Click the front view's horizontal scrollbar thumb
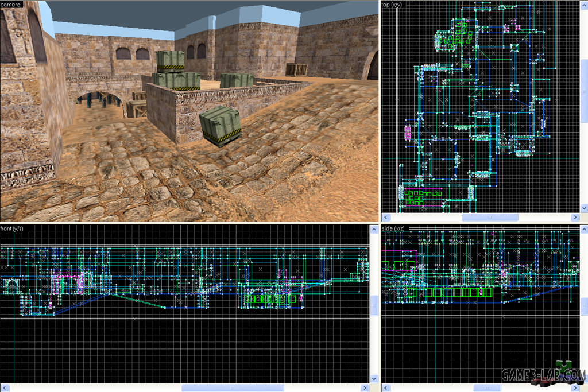The height and width of the screenshot is (392, 588). [x=233, y=388]
